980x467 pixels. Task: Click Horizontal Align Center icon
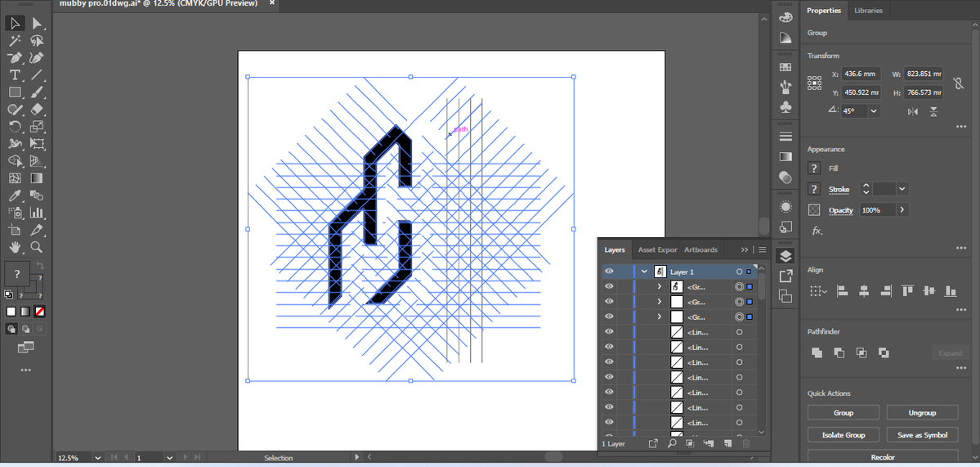tap(865, 290)
